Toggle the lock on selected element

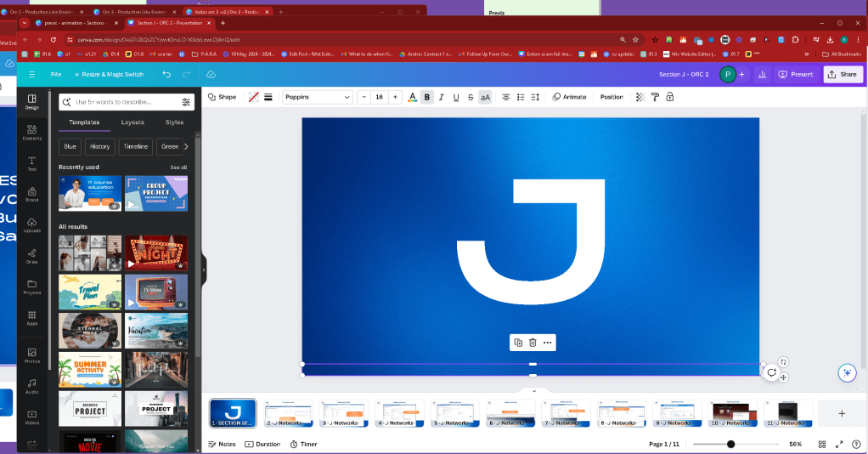pyautogui.click(x=670, y=97)
